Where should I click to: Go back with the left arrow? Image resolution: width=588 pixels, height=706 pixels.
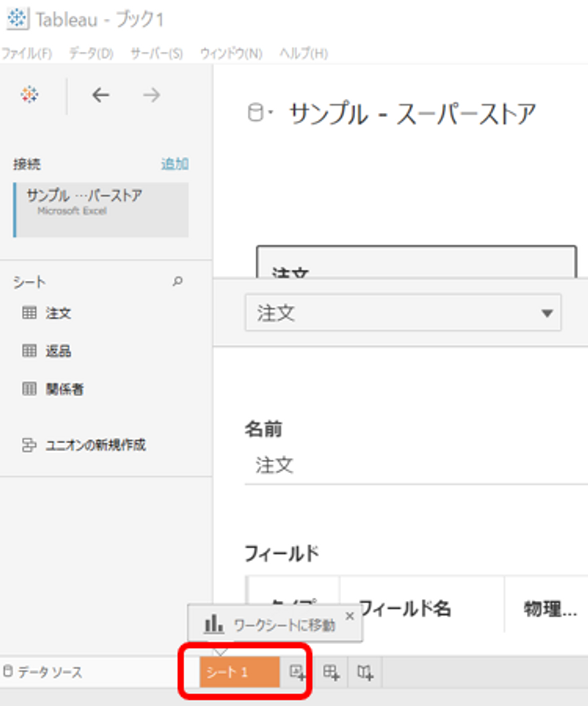point(101,95)
